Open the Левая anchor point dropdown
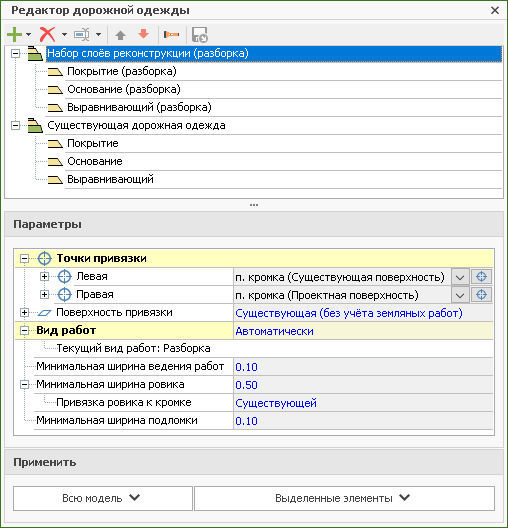The width and height of the screenshot is (508, 528). point(460,277)
